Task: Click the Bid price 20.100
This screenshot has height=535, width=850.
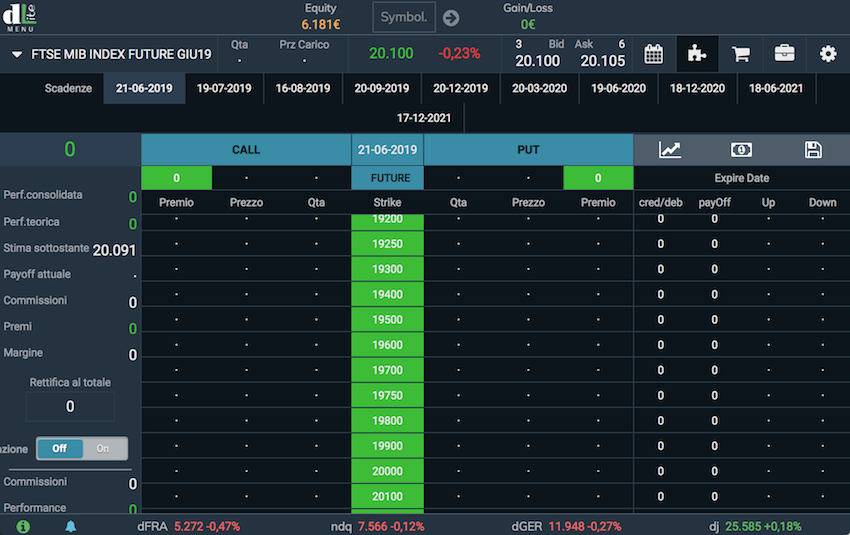Action: click(x=537, y=61)
